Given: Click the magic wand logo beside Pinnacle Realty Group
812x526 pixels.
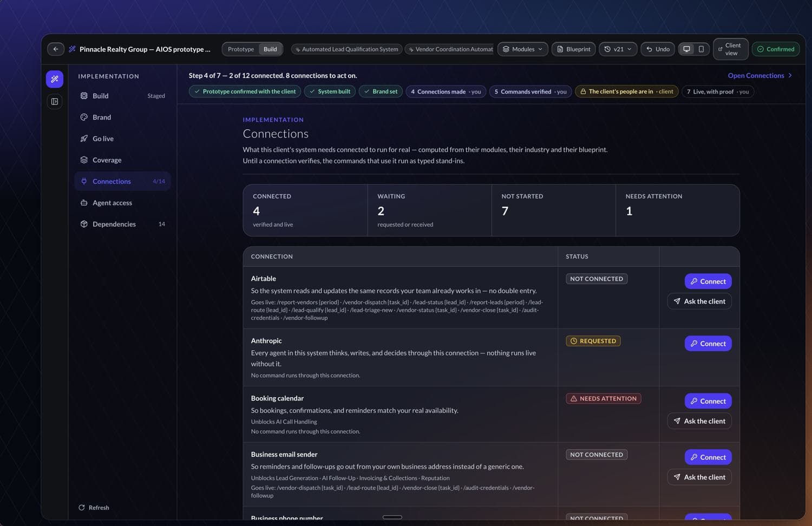Looking at the screenshot, I should coord(72,49).
